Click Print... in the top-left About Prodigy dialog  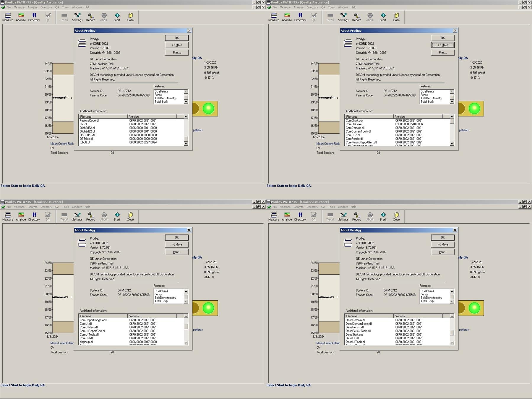[177, 52]
